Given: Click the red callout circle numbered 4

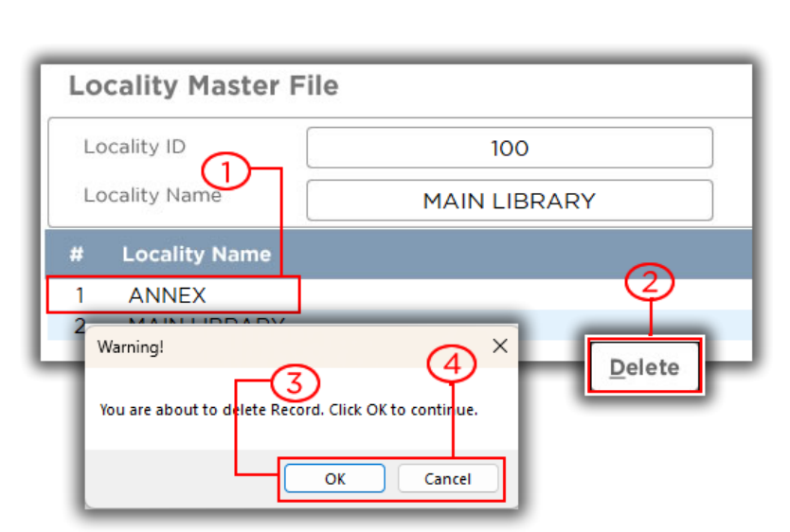Looking at the screenshot, I should click(x=451, y=364).
